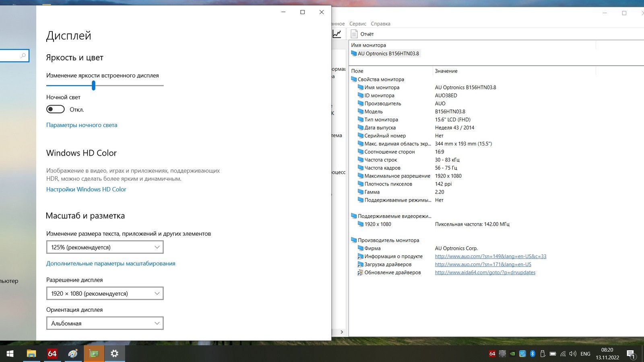The width and height of the screenshot is (644, 362).
Task: Select the Поддерживаемые видеорежимы group row
Action: point(391,216)
